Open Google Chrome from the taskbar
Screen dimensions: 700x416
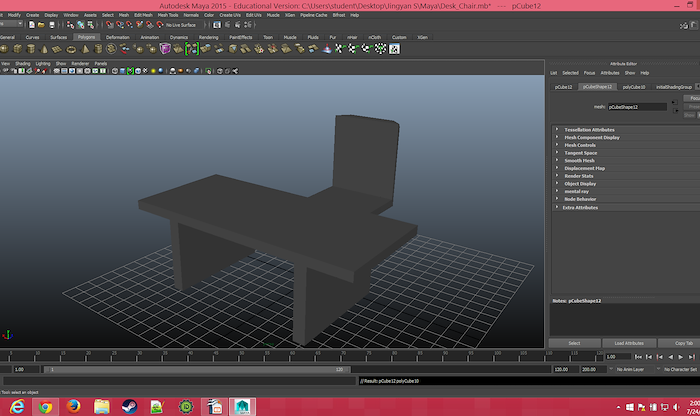click(x=45, y=407)
